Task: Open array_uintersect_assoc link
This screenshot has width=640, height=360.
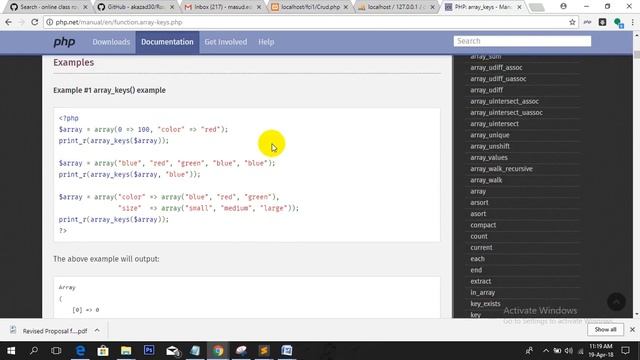Action: tap(504, 101)
